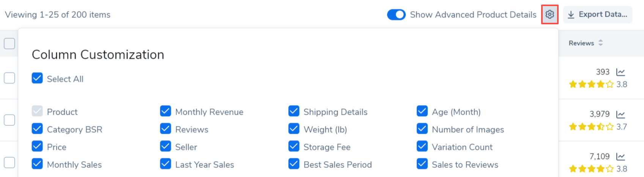Image resolution: width=644 pixels, height=177 pixels.
Task: Click the download icon in Export Data
Action: point(571,15)
